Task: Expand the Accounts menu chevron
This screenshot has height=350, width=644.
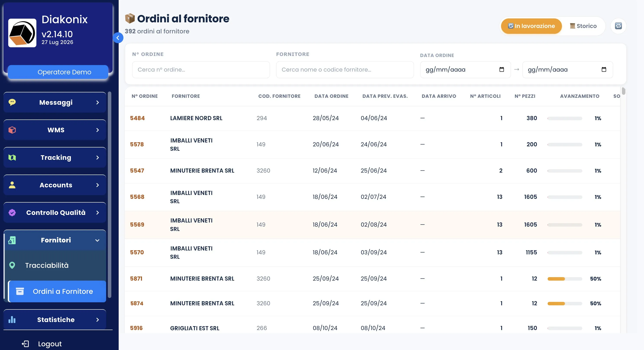Action: 97,185
